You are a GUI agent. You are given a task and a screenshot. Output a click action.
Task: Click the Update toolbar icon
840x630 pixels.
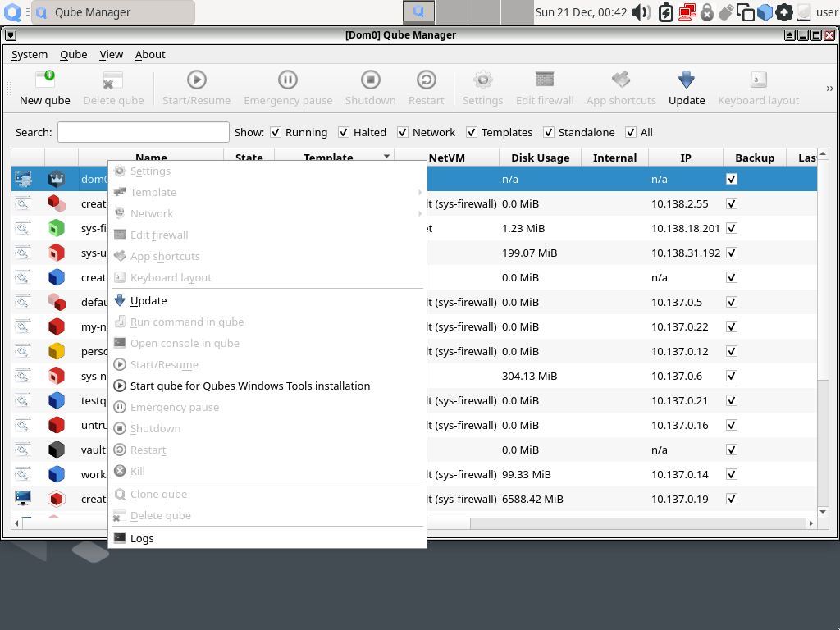point(687,80)
